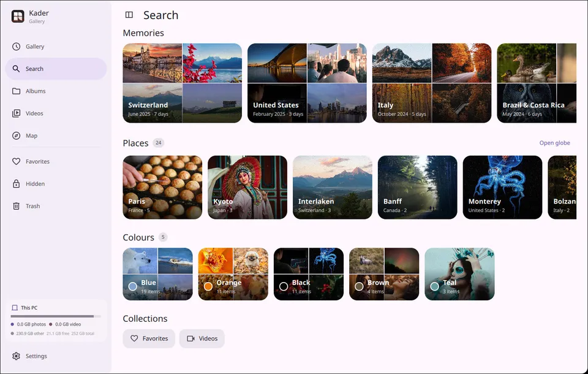Click the Favorites heart icon in sidebar

coord(16,161)
